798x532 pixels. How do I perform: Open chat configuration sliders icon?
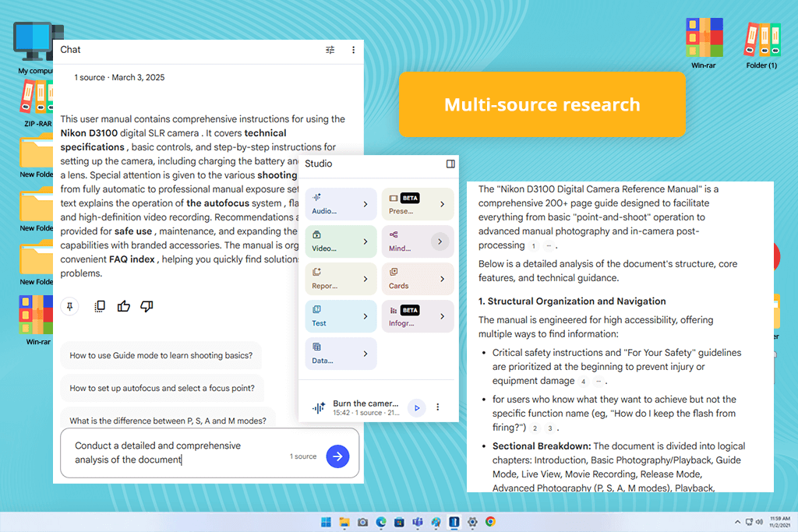330,50
